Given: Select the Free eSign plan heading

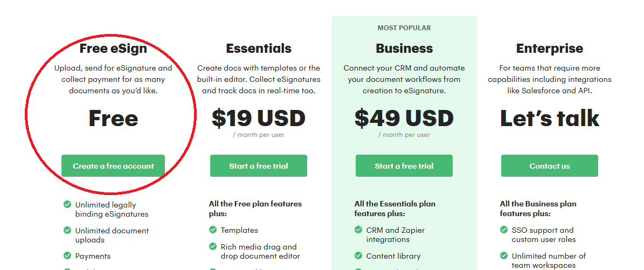Looking at the screenshot, I should (x=113, y=49).
